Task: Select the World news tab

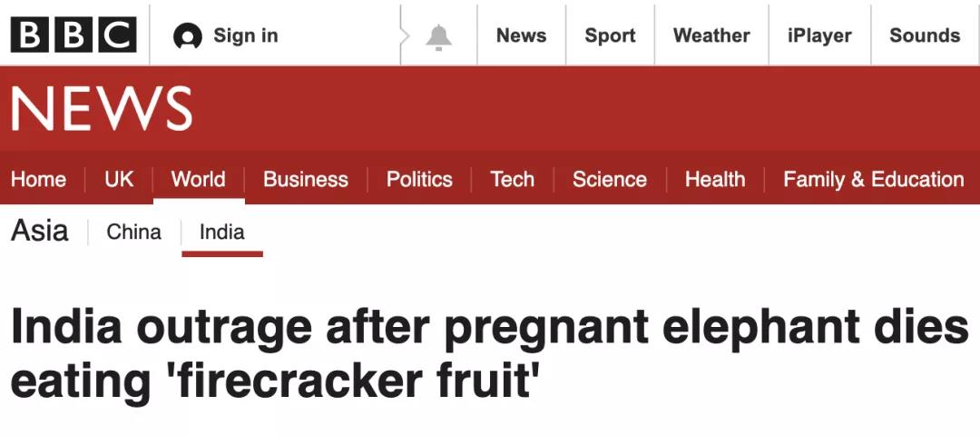Action: (198, 180)
